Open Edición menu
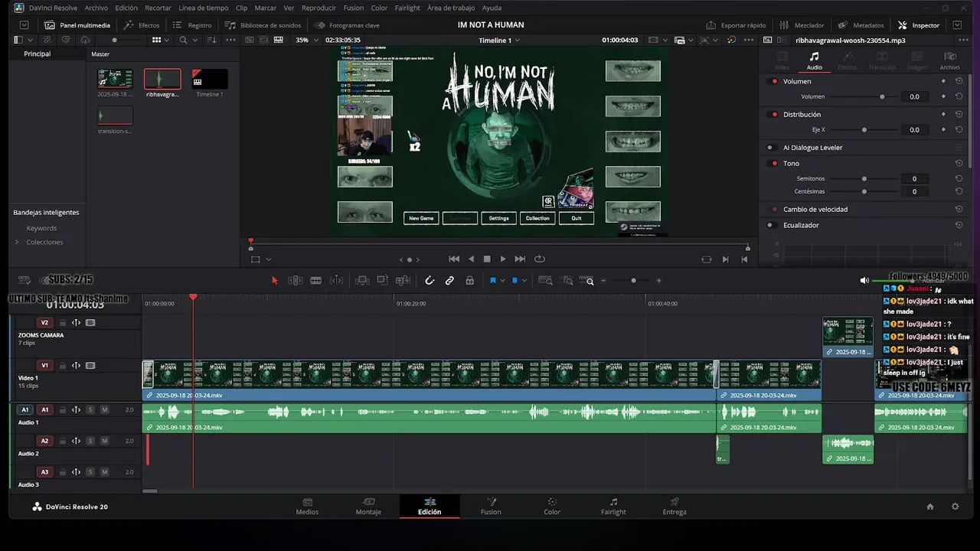This screenshot has height=551, width=980. click(x=126, y=8)
